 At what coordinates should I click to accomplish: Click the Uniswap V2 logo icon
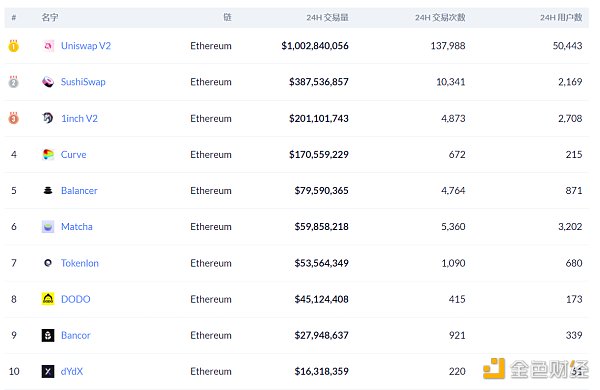coord(48,46)
